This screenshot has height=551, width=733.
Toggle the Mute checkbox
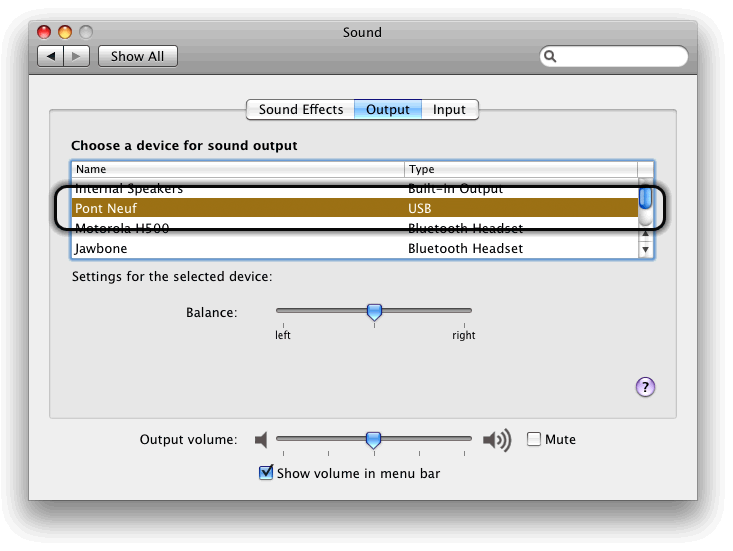click(534, 439)
